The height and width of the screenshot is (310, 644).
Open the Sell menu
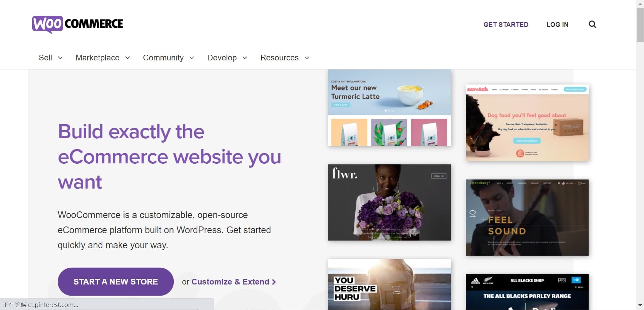[45, 58]
